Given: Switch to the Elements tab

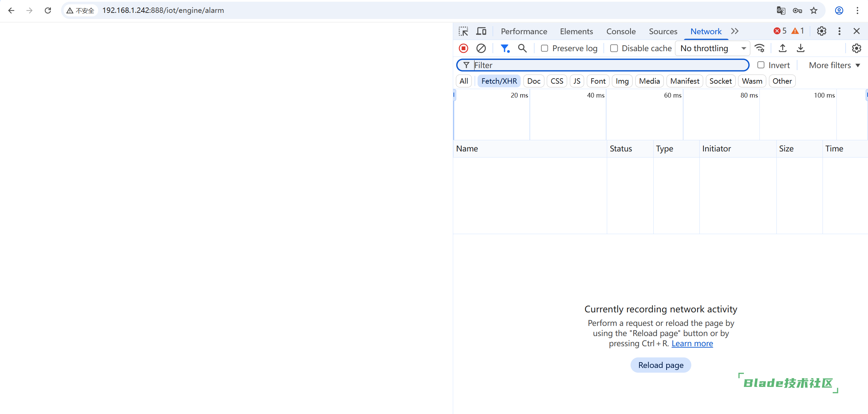Looking at the screenshot, I should click(x=576, y=31).
